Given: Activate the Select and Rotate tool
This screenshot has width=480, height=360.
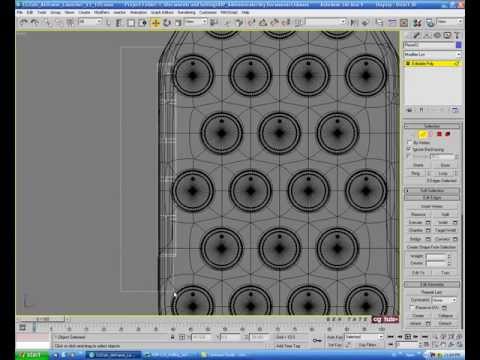Looking at the screenshot, I should click(x=167, y=23).
